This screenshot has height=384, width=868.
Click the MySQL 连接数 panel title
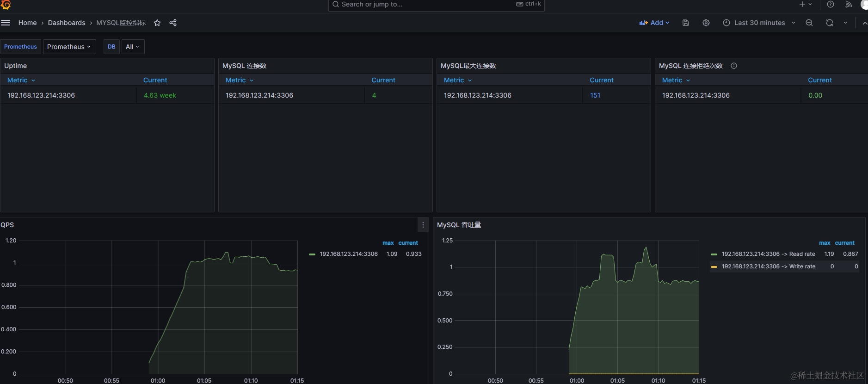coord(244,66)
